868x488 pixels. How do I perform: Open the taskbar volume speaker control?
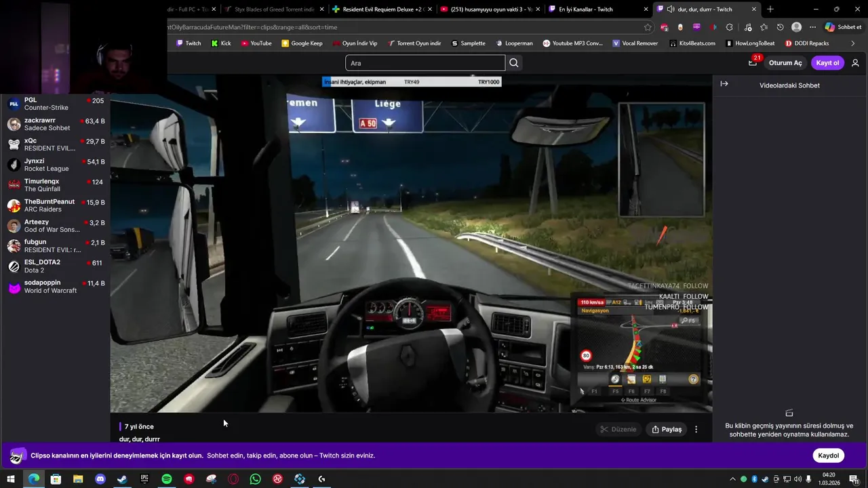click(797, 479)
